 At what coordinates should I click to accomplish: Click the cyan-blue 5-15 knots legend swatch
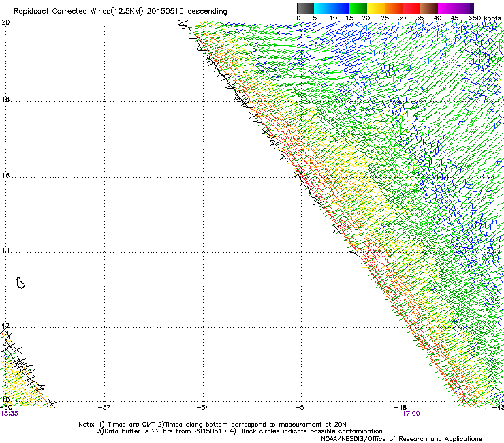tap(332, 8)
